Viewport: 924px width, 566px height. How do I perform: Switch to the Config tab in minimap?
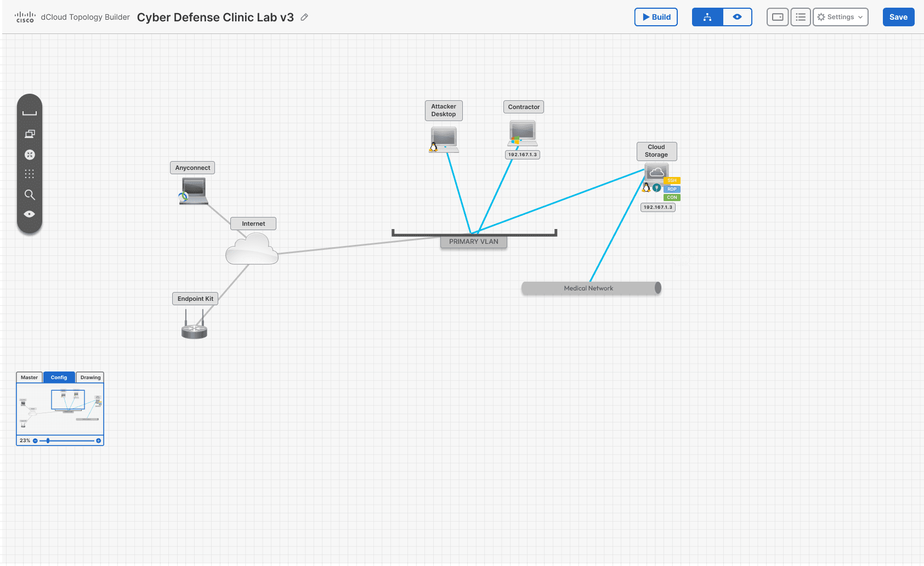tap(59, 378)
